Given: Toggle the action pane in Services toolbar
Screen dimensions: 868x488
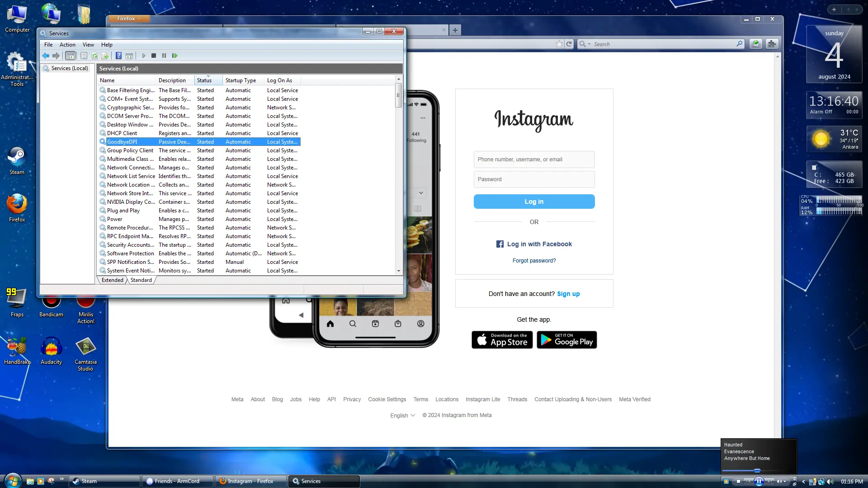Looking at the screenshot, I should pos(129,56).
